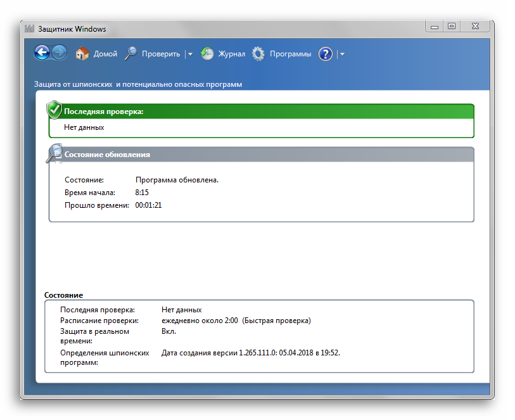Open Help via the question mark icon

click(x=326, y=54)
